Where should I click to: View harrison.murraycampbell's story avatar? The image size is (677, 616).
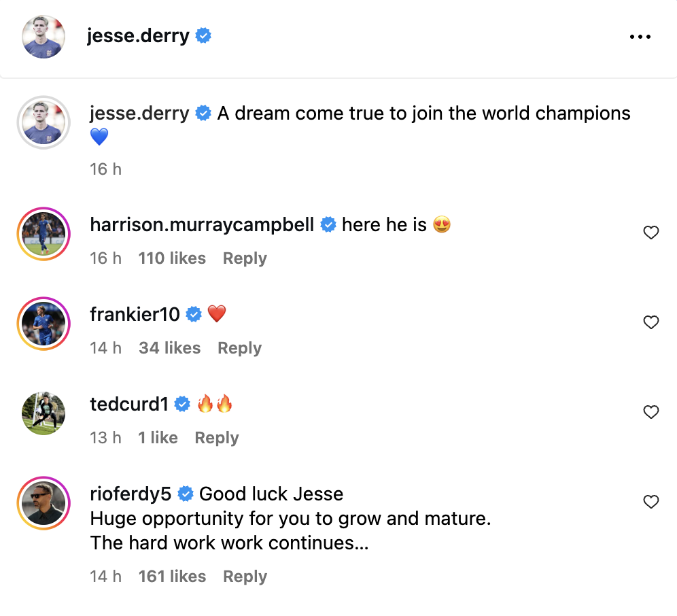44,233
